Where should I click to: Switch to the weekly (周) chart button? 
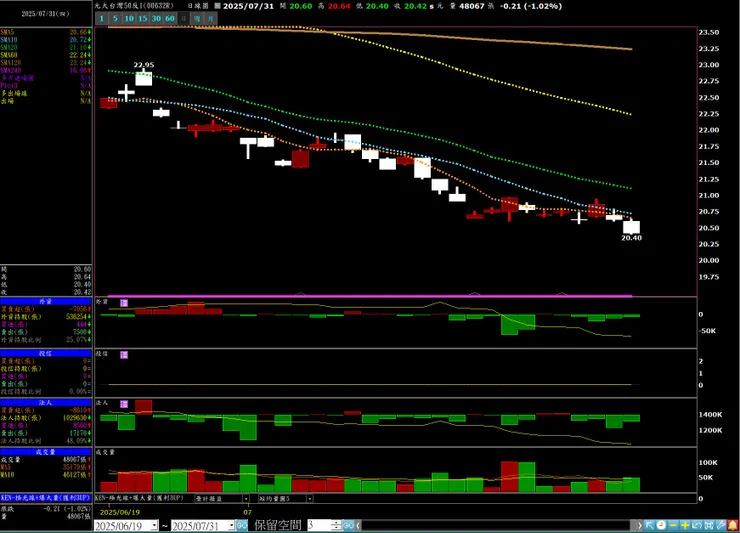tap(197, 18)
